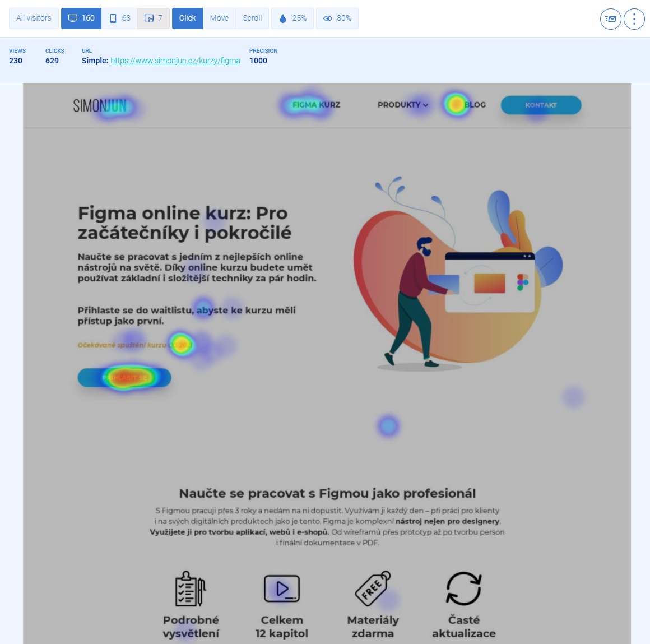The height and width of the screenshot is (644, 650).
Task: Open the BLOG nav link
Action: [475, 105]
